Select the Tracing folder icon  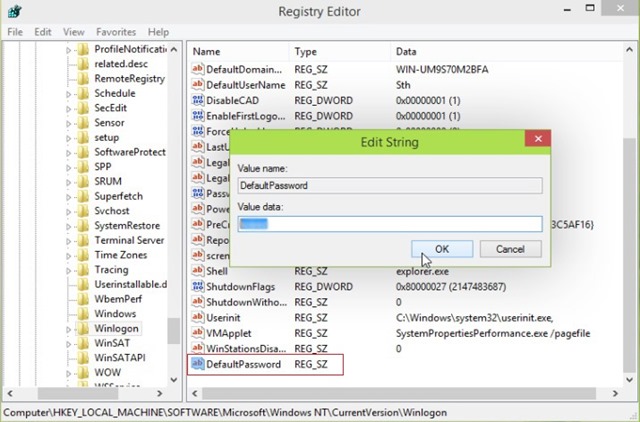(x=83, y=270)
